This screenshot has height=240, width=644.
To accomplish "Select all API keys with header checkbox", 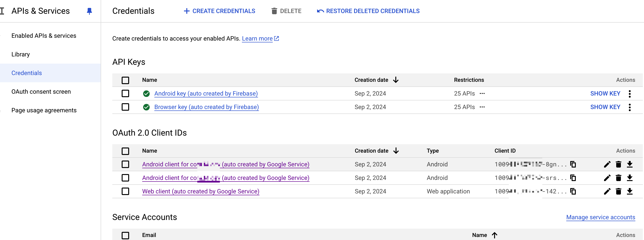I will click(x=125, y=80).
